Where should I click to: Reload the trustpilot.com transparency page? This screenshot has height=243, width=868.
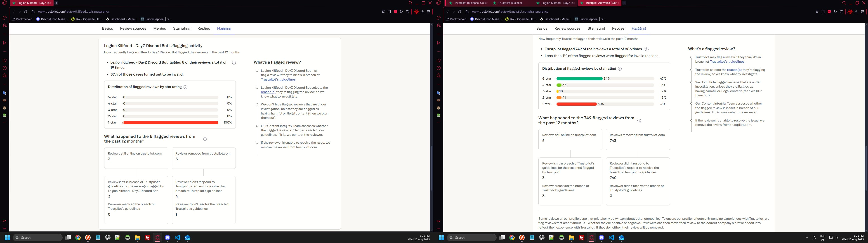tap(460, 12)
